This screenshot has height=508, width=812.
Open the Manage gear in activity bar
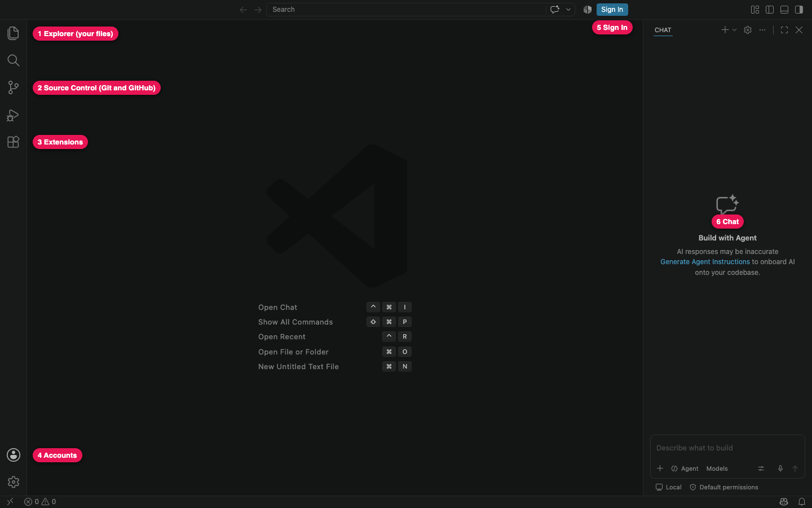point(14,482)
